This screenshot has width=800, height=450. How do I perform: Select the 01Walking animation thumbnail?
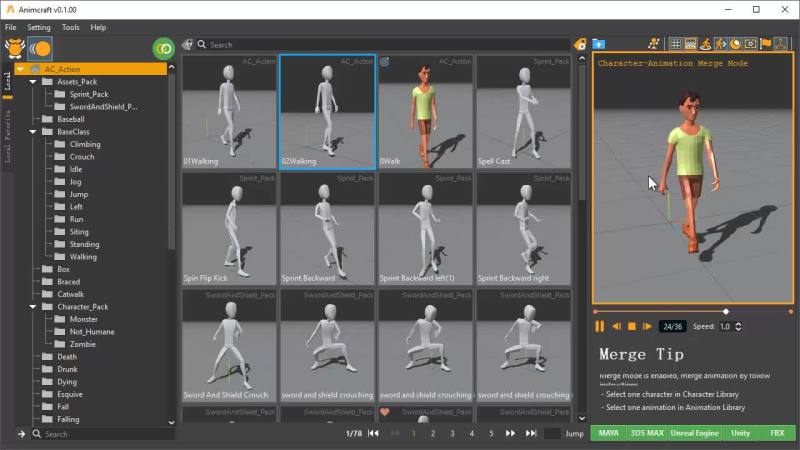(229, 112)
